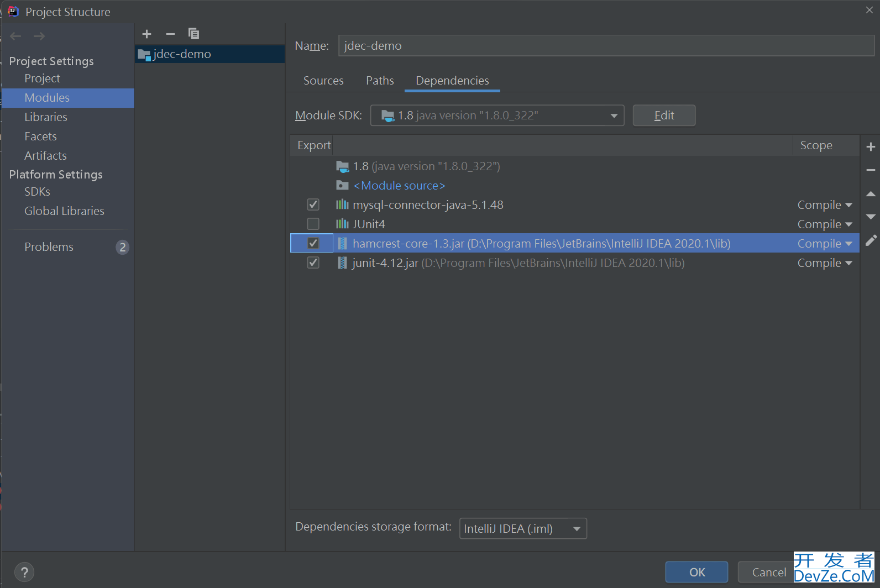Toggle export checkbox for hamcrest-core-1.3.jar

pos(313,243)
